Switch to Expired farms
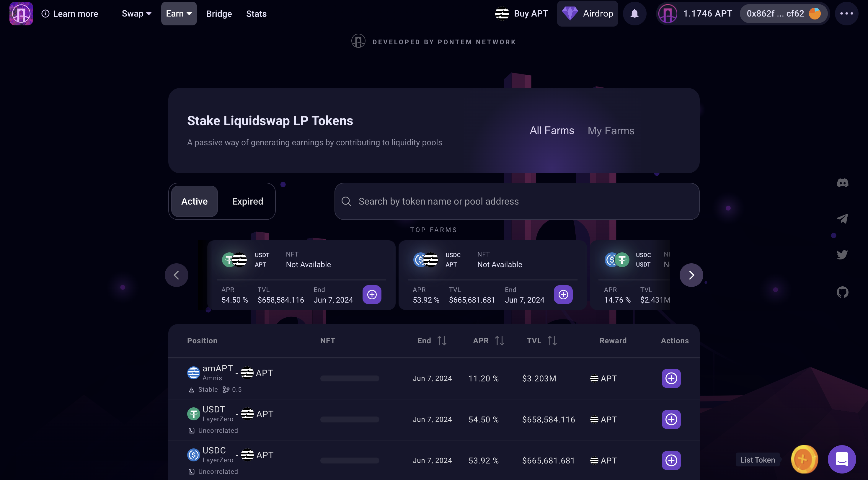Image resolution: width=868 pixels, height=480 pixels. click(x=247, y=201)
